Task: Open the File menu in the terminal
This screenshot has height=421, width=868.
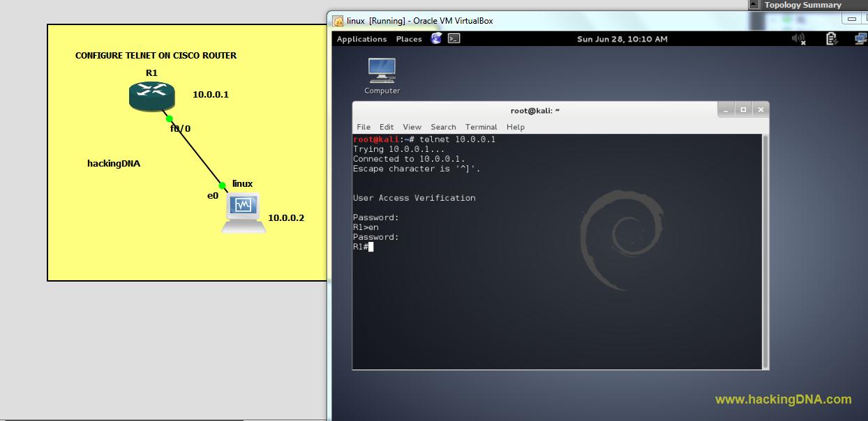Action: [x=365, y=127]
